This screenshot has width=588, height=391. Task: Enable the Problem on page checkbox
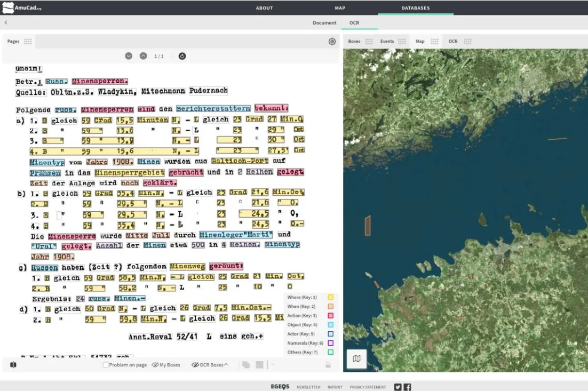pos(106,365)
